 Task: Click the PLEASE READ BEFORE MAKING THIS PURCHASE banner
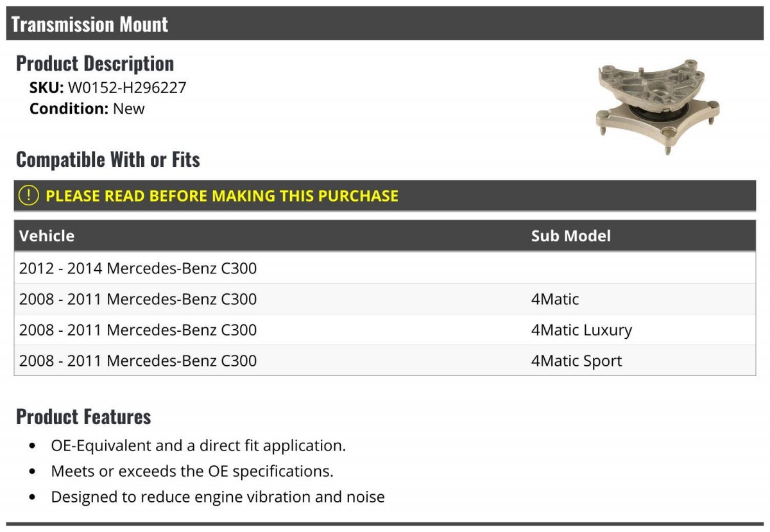click(385, 196)
